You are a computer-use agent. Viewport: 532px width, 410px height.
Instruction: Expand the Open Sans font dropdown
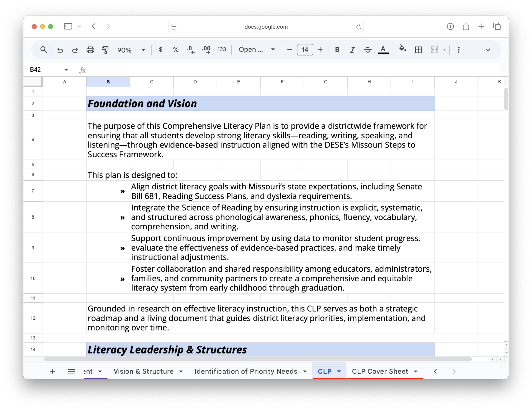click(x=273, y=50)
